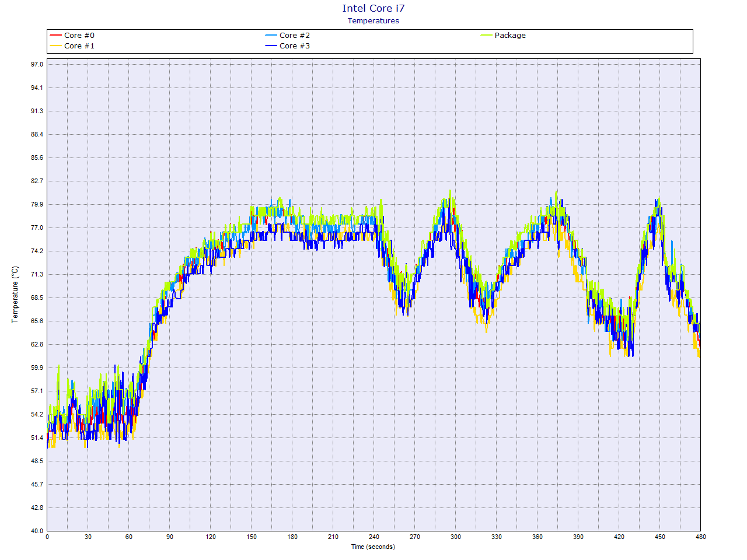This screenshot has width=747, height=560.
Task: Click the 77.0 temperature axis value
Action: (37, 228)
